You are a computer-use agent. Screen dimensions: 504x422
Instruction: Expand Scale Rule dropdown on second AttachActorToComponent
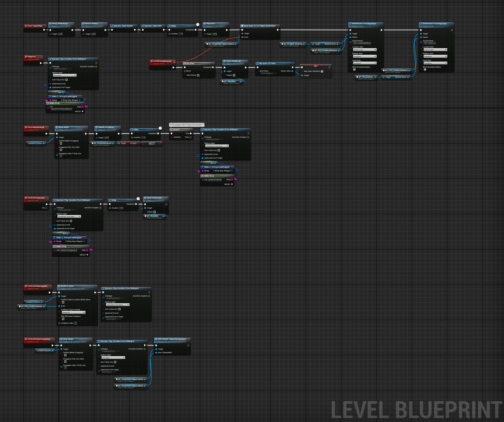[435, 63]
